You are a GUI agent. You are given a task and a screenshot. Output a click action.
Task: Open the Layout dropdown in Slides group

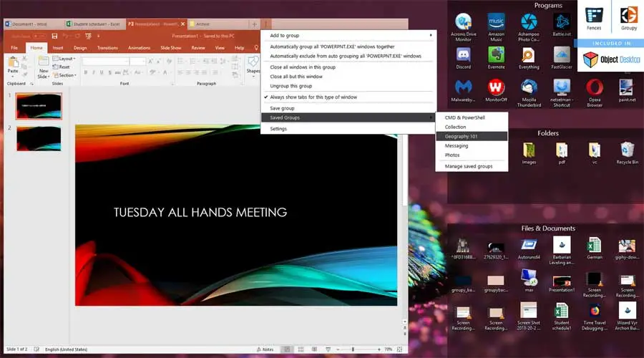[x=64, y=59]
